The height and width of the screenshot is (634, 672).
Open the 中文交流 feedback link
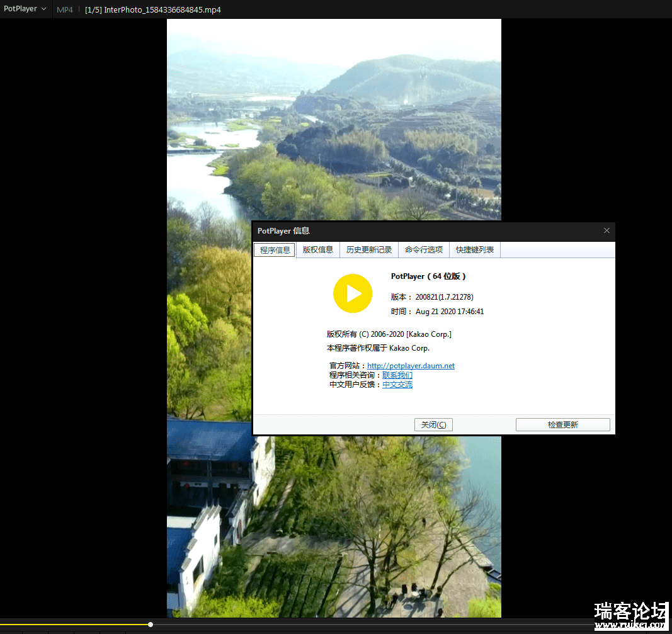397,384
